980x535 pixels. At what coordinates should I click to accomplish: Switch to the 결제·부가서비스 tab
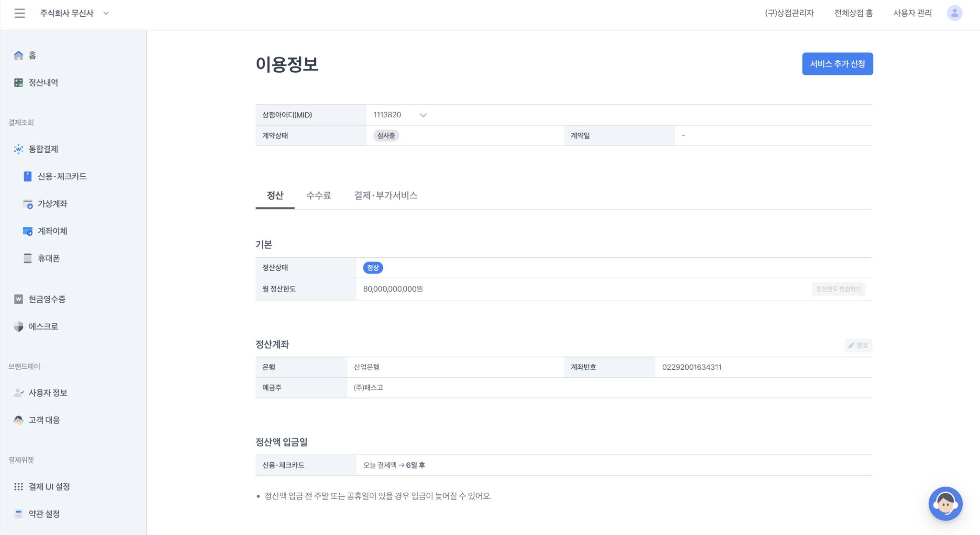tap(386, 195)
